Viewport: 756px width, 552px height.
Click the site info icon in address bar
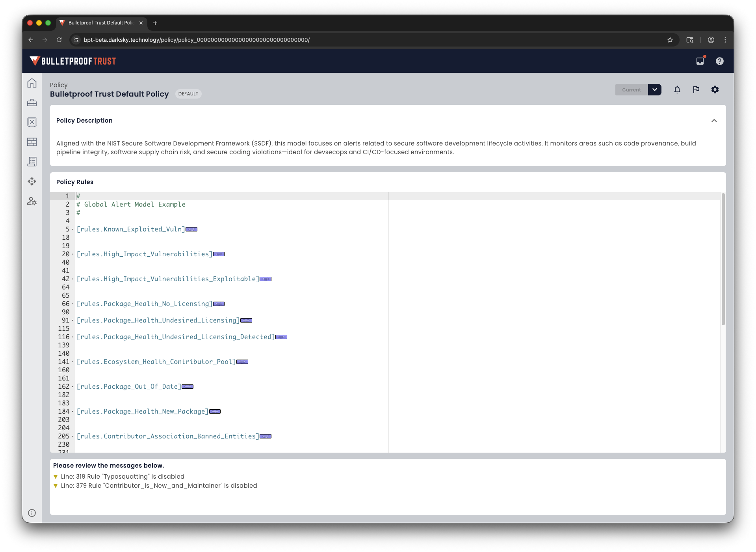[x=76, y=40]
